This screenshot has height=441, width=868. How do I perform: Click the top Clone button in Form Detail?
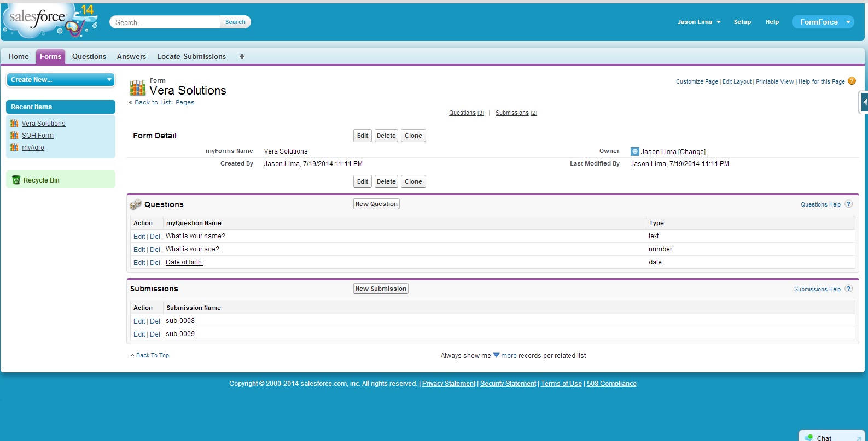pos(413,136)
